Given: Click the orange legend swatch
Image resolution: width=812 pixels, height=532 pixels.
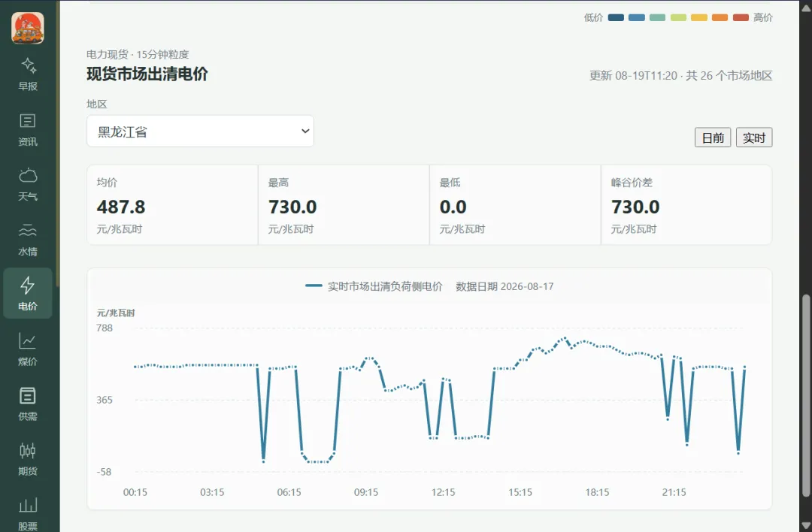Looking at the screenshot, I should 720,17.
